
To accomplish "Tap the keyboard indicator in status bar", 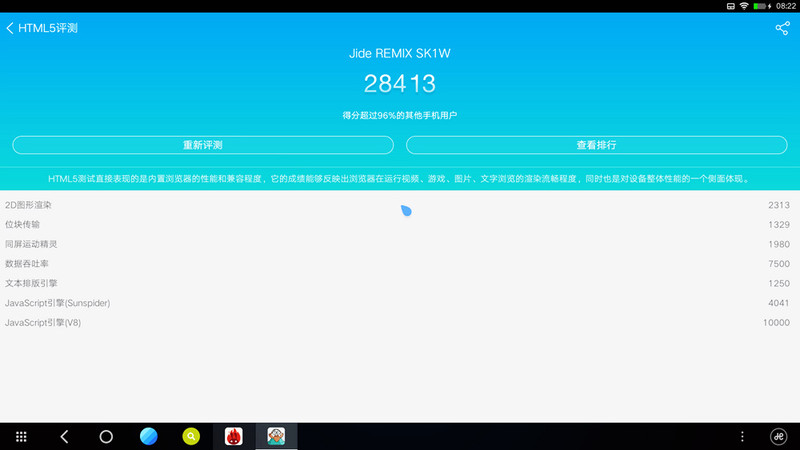I will tap(731, 6).
